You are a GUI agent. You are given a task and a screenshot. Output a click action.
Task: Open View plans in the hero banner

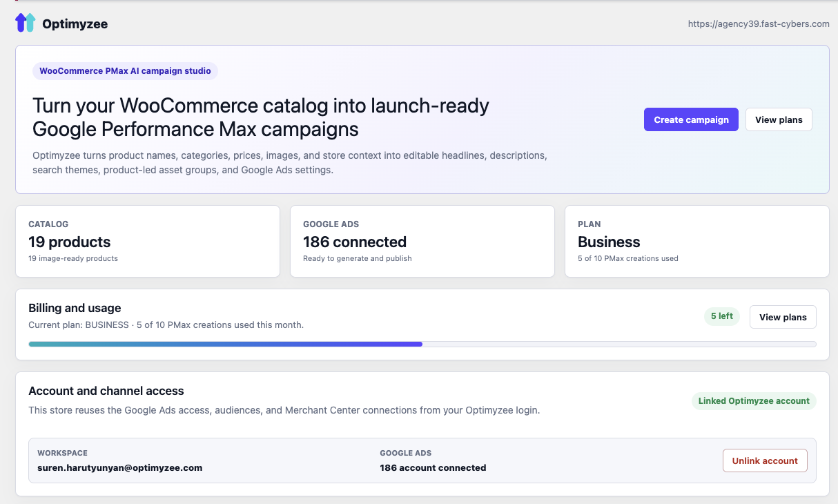[x=779, y=119]
